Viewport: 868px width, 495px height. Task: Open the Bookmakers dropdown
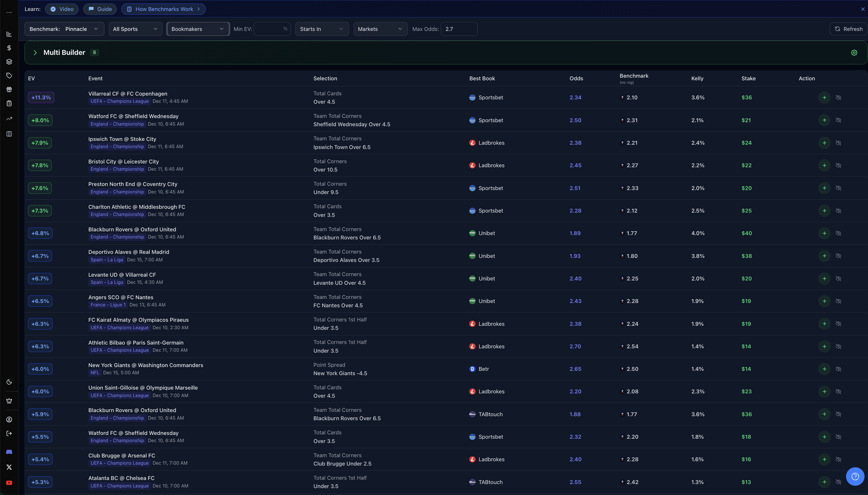click(x=198, y=29)
